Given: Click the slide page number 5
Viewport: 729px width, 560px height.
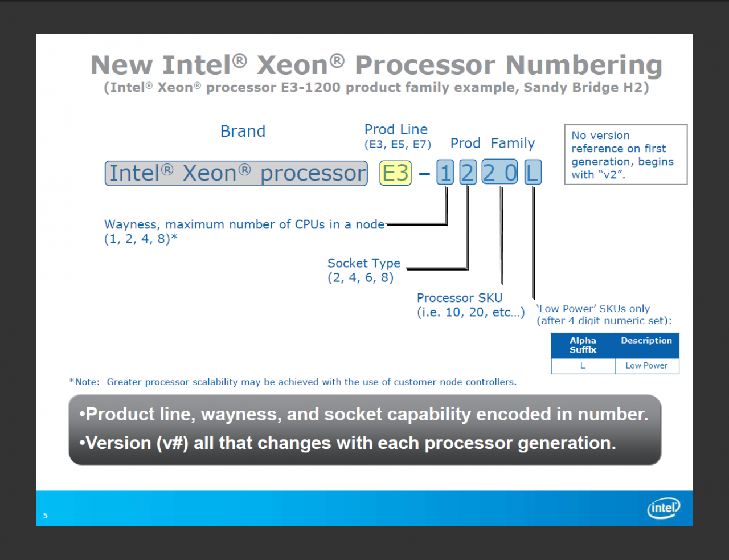Looking at the screenshot, I should click(46, 516).
